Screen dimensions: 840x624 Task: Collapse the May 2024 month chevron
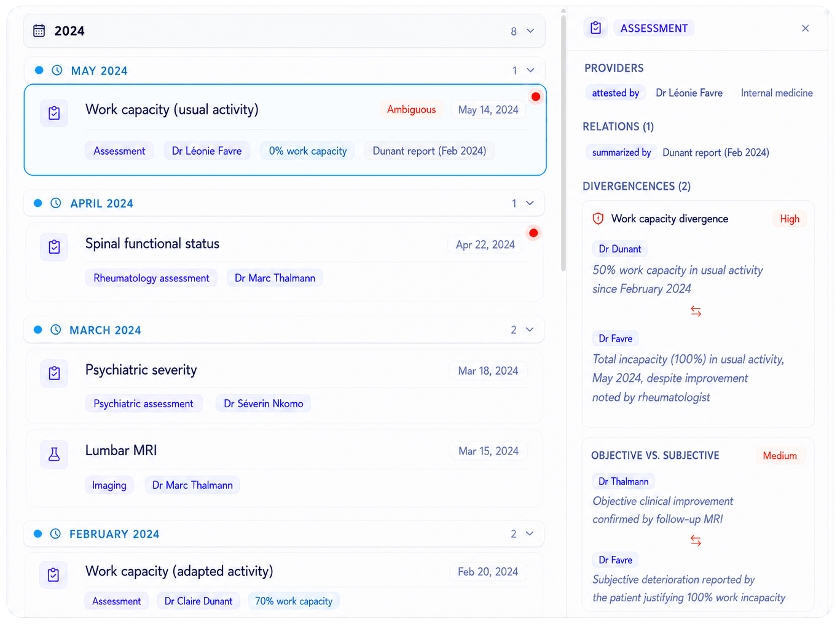click(x=530, y=70)
